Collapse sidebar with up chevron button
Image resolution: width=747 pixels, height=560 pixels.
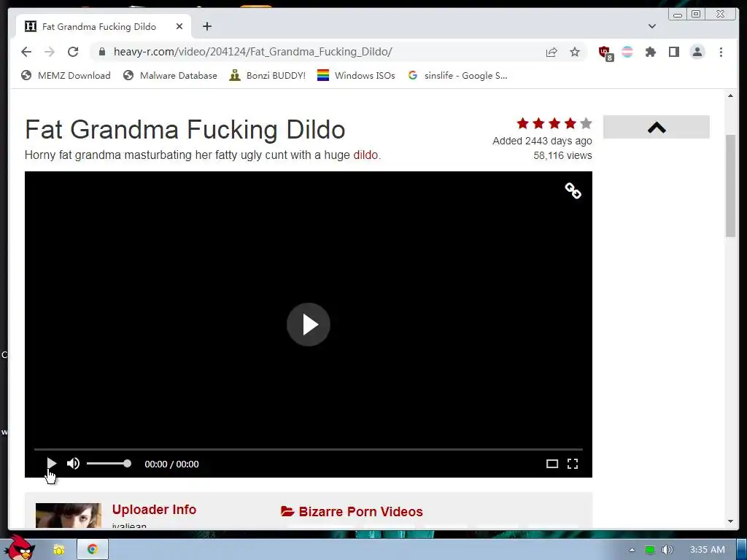(x=656, y=127)
